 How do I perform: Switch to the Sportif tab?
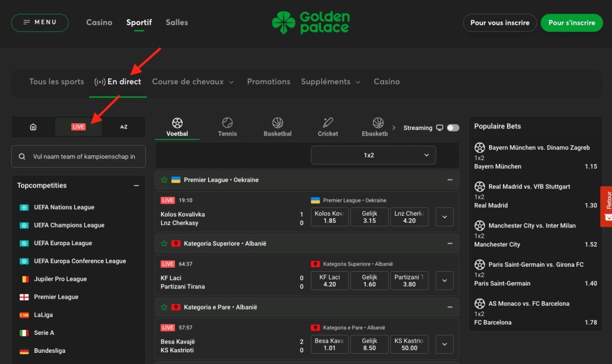tap(139, 22)
